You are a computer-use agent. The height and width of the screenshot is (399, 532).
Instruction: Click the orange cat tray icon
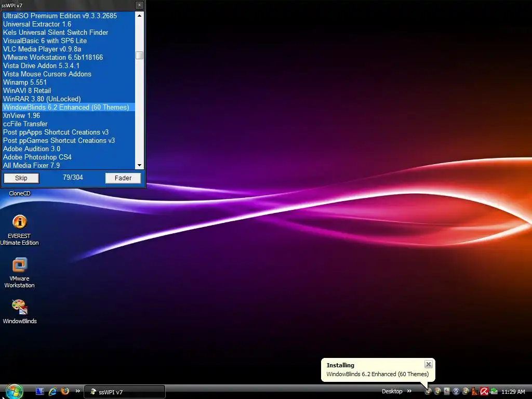pyautogui.click(x=475, y=392)
